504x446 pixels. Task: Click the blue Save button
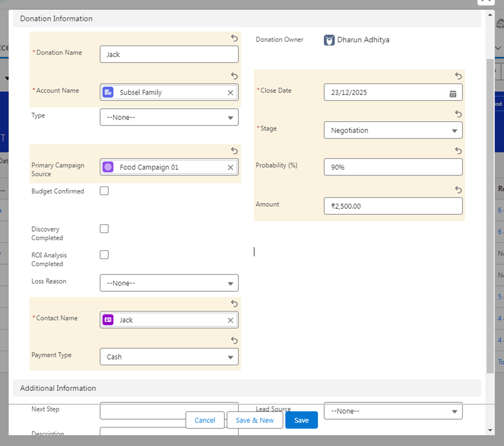[301, 420]
